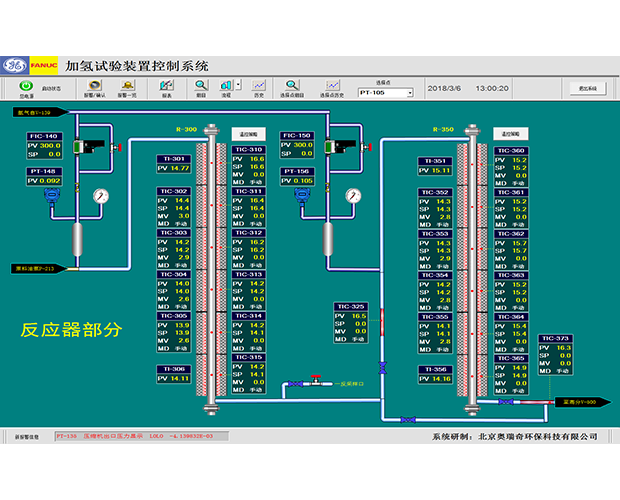Click the red hand valve near FIC-150
The width and height of the screenshot is (620, 500).
tap(367, 147)
